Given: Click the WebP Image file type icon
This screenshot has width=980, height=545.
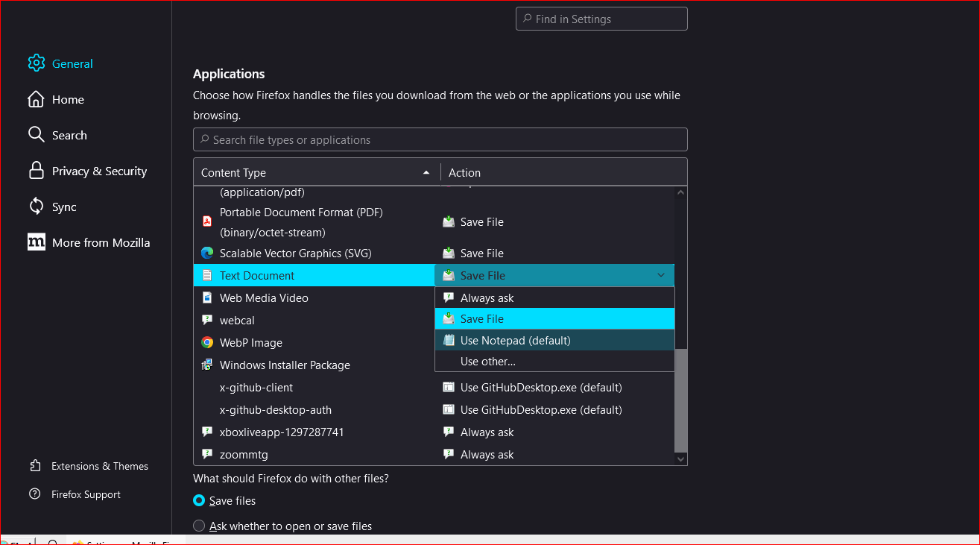Looking at the screenshot, I should (206, 342).
